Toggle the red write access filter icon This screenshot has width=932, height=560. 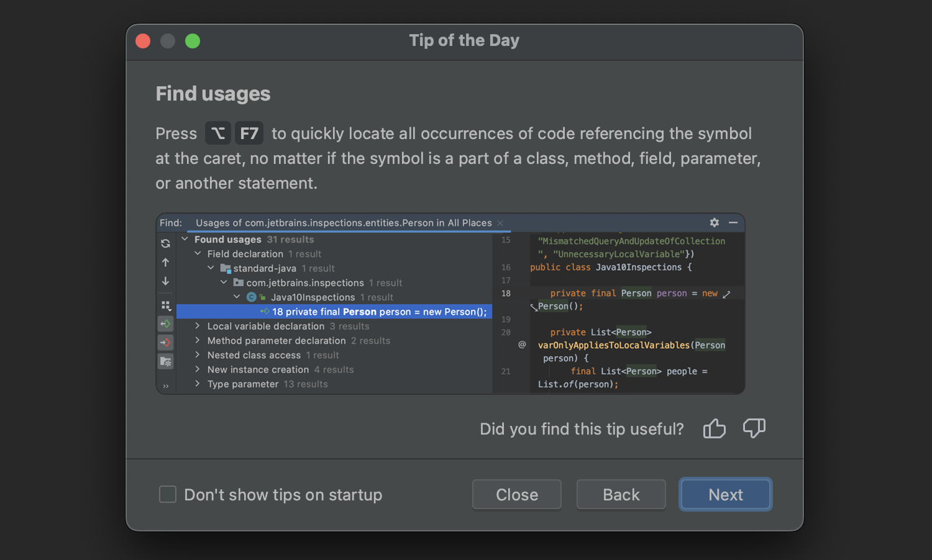(x=165, y=343)
